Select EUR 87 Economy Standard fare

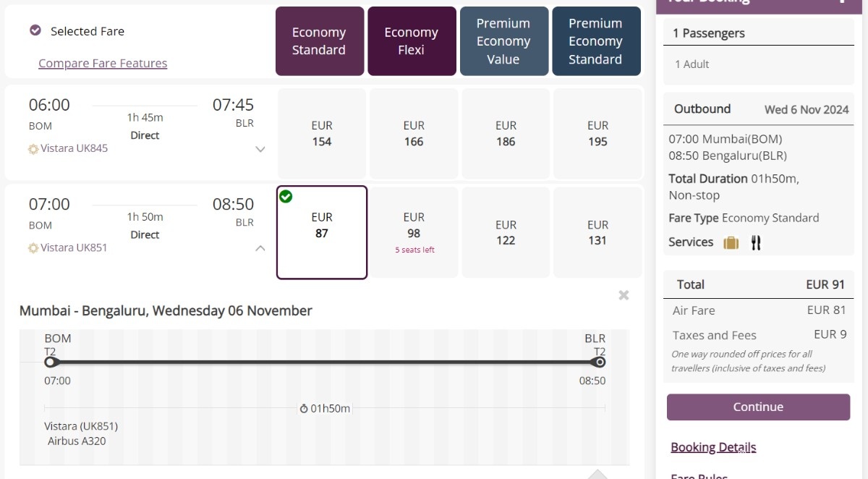322,232
